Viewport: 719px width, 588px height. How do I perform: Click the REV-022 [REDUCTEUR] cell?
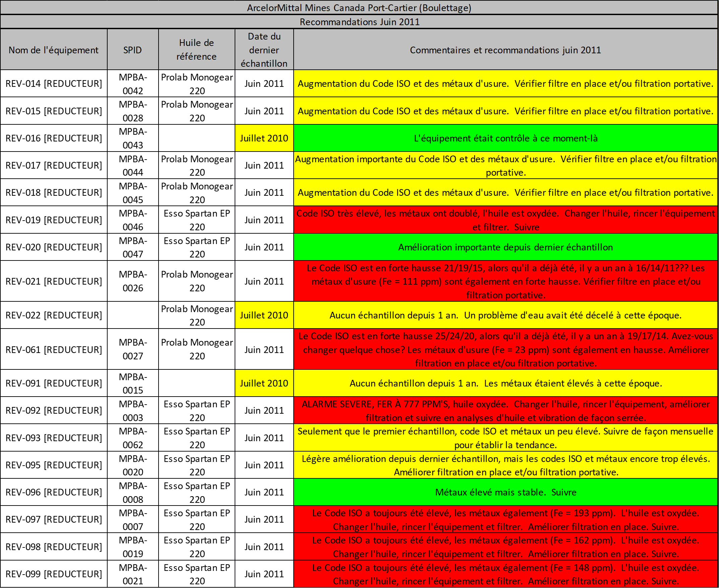click(54, 315)
